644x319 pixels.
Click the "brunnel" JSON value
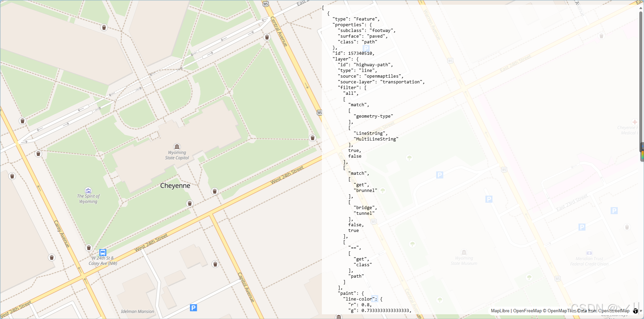tap(365, 191)
